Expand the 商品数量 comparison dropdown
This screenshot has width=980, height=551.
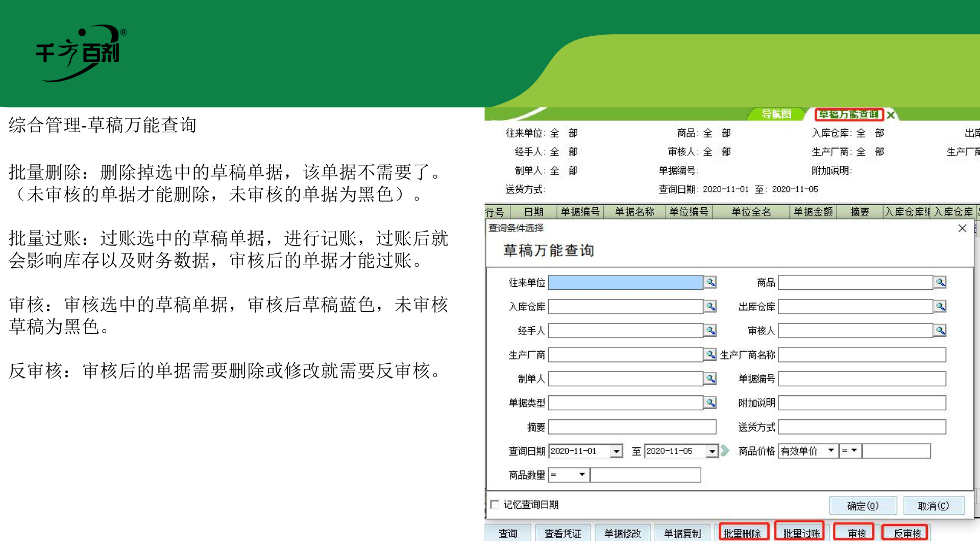pyautogui.click(x=582, y=475)
